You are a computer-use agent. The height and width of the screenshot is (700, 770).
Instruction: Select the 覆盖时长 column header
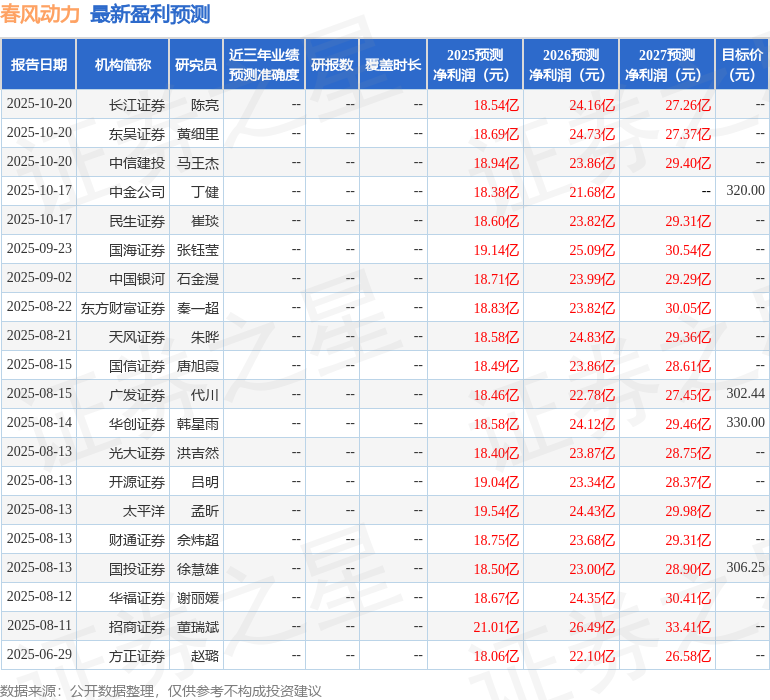click(393, 65)
